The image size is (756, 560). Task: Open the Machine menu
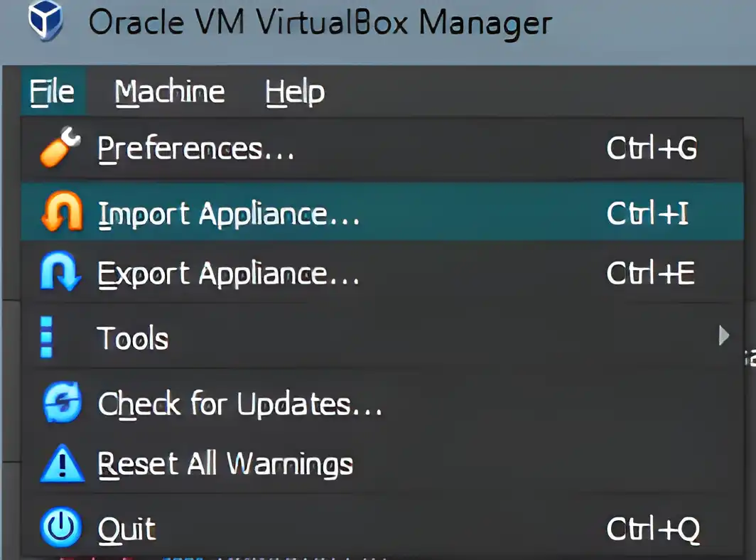pos(170,92)
